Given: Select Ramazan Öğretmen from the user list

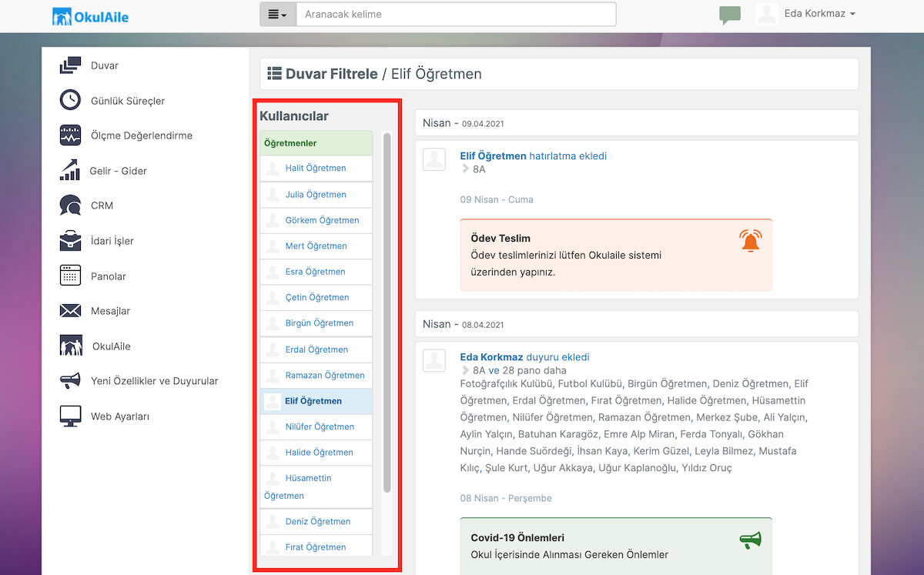Looking at the screenshot, I should click(316, 376).
